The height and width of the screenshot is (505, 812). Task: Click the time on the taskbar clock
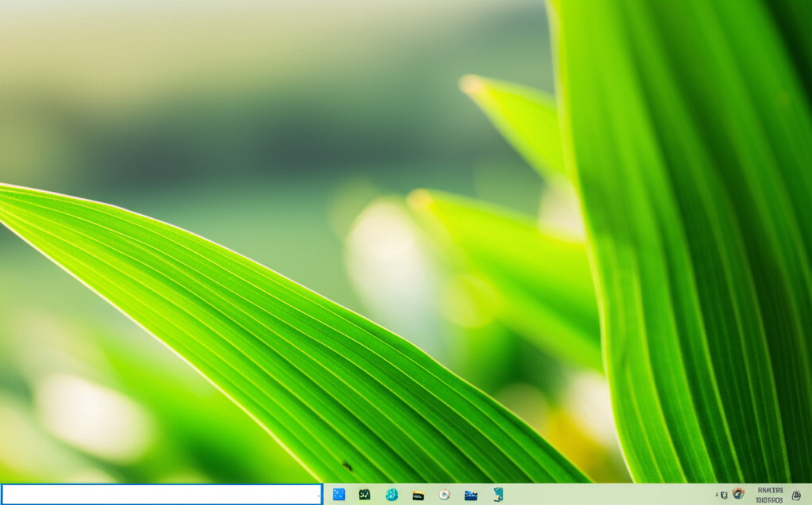pyautogui.click(x=770, y=491)
